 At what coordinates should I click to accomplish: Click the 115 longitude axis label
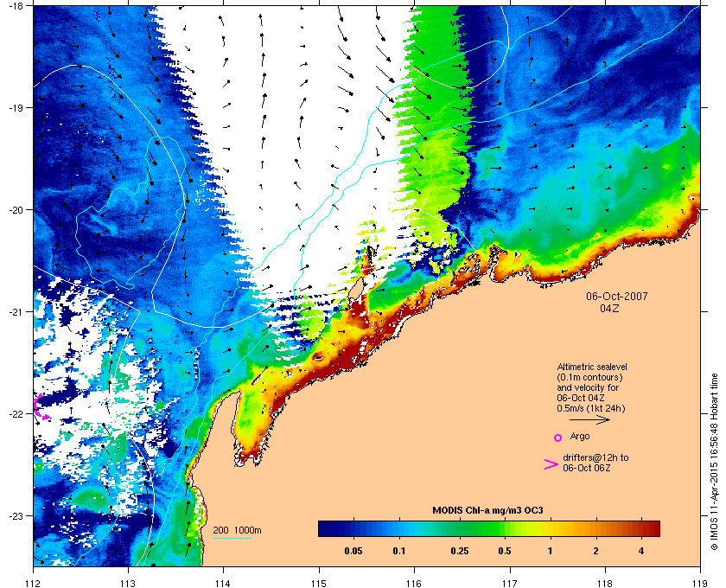319,583
